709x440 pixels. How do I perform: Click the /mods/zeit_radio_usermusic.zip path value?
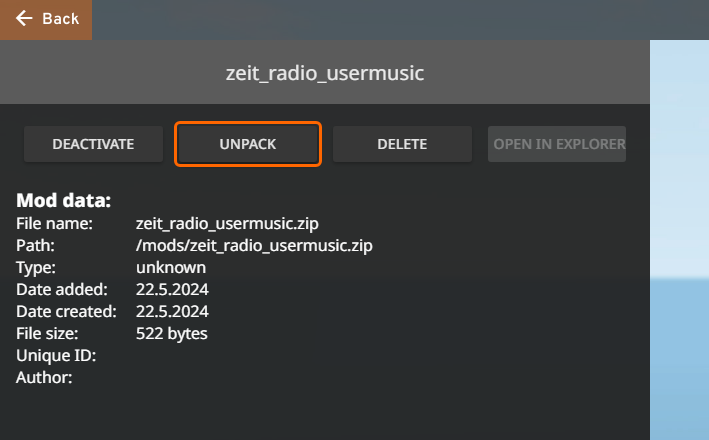[x=255, y=245]
